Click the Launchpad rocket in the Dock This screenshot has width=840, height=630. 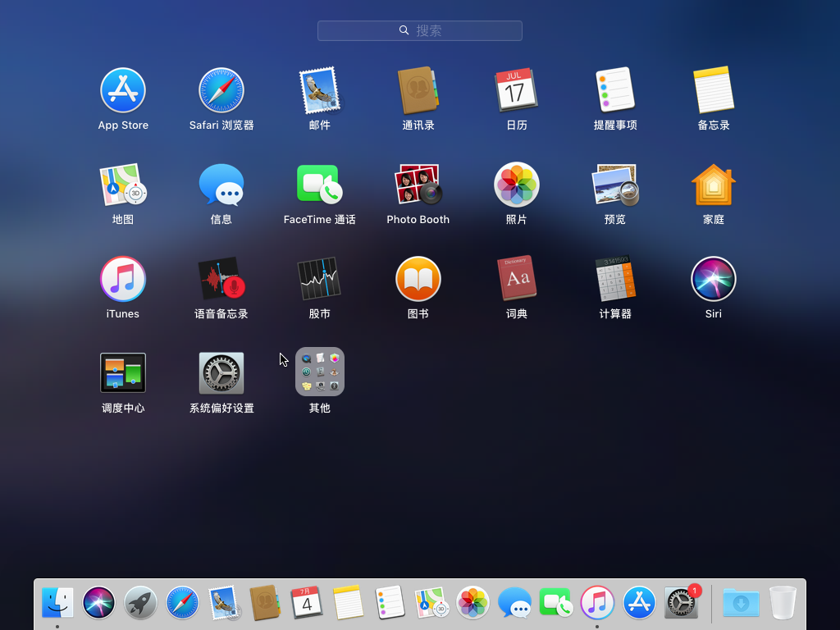tap(140, 603)
